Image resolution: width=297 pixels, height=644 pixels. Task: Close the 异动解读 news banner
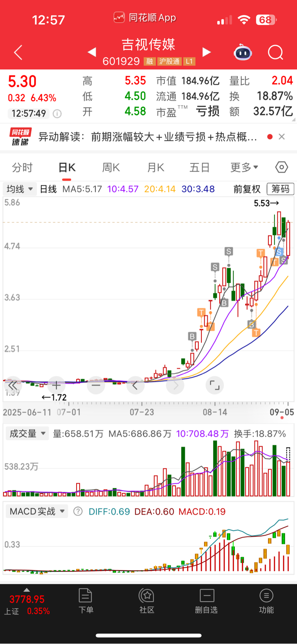coord(282,137)
